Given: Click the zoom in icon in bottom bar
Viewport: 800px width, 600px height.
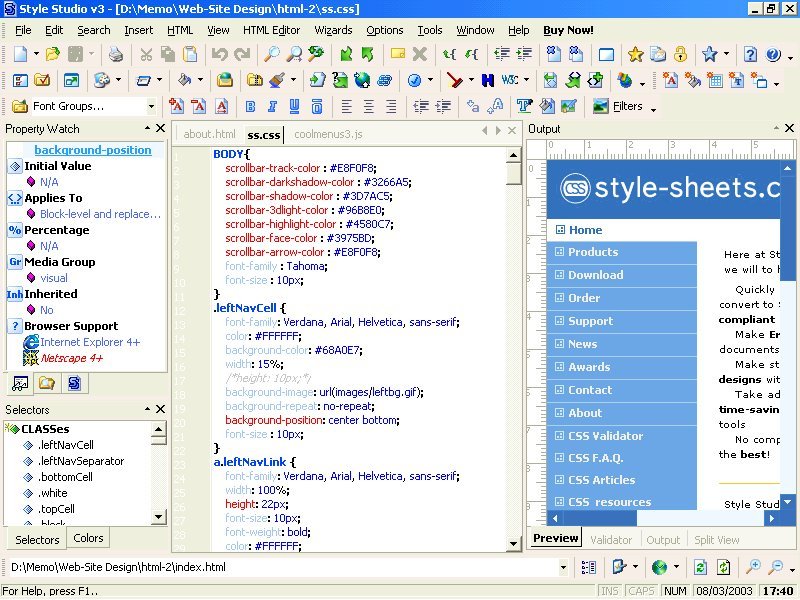Looking at the screenshot, I should 753,566.
